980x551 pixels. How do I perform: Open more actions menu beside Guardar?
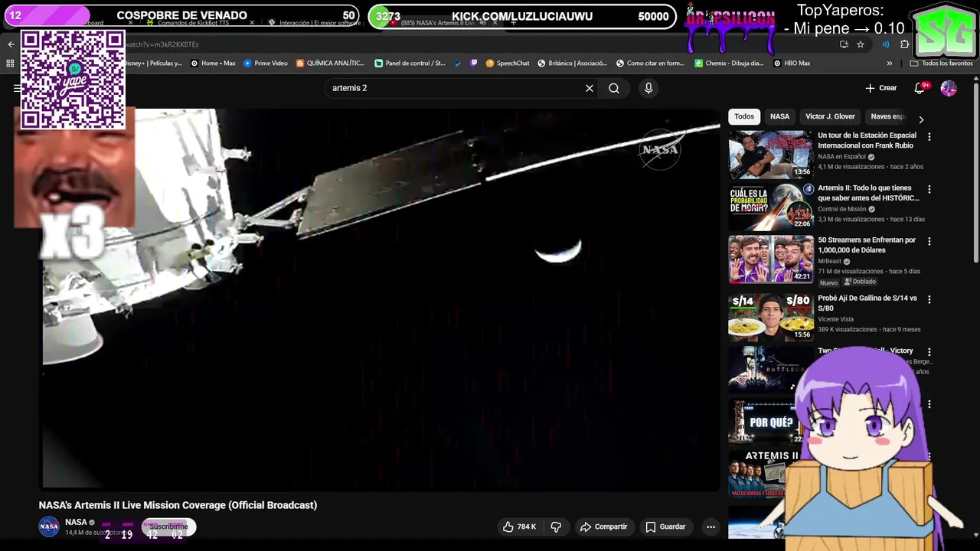[x=710, y=527]
